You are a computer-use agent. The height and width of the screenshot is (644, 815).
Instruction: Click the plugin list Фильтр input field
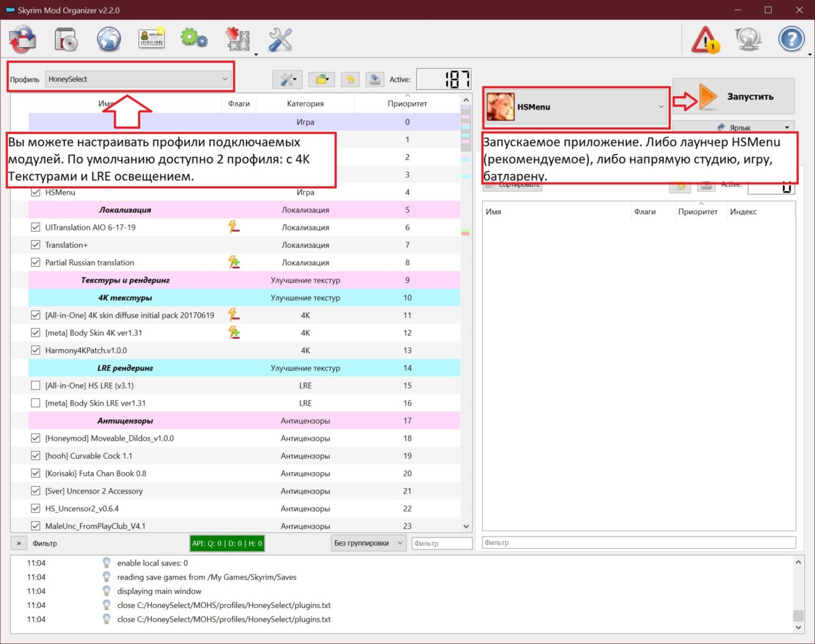pyautogui.click(x=639, y=543)
